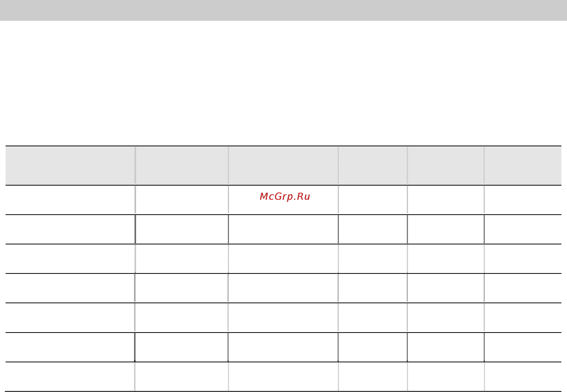Select the third column's gray header cell
The width and height of the screenshot is (567, 392).
[283, 166]
